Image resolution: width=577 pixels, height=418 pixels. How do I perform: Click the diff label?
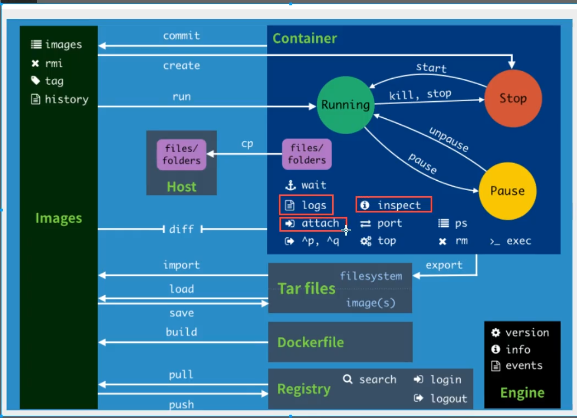pos(181,229)
